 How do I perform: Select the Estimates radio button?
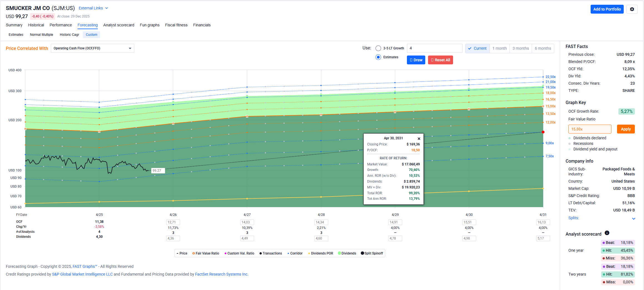pyautogui.click(x=378, y=57)
